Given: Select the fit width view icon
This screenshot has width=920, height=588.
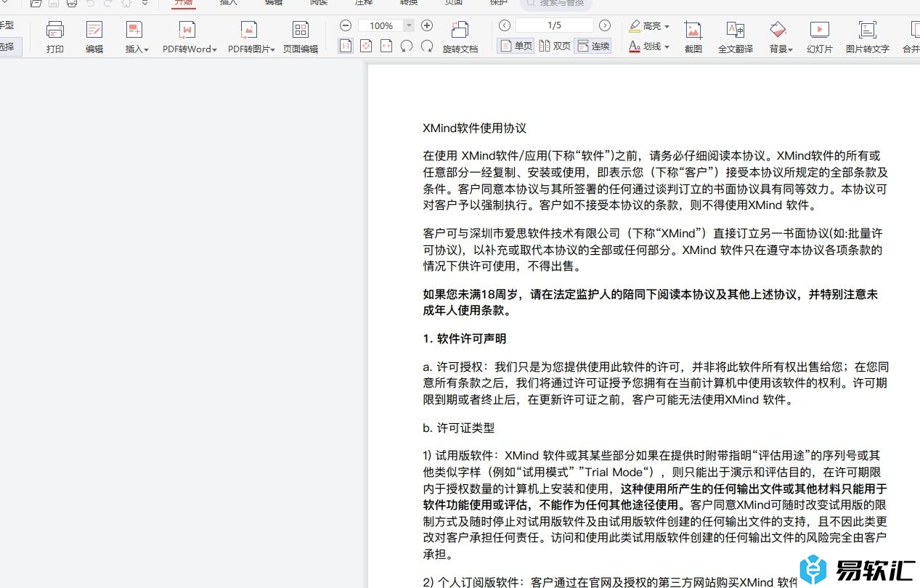Looking at the screenshot, I should point(386,46).
